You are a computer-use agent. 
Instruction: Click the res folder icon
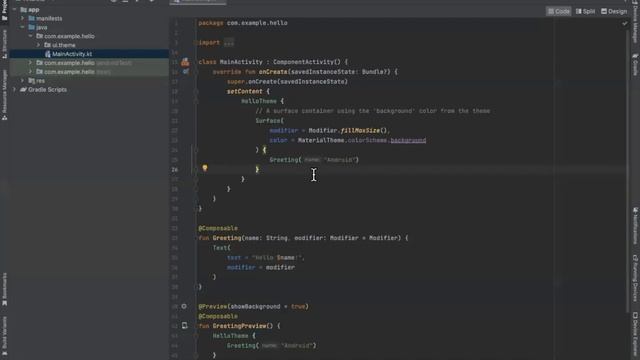click(31, 81)
